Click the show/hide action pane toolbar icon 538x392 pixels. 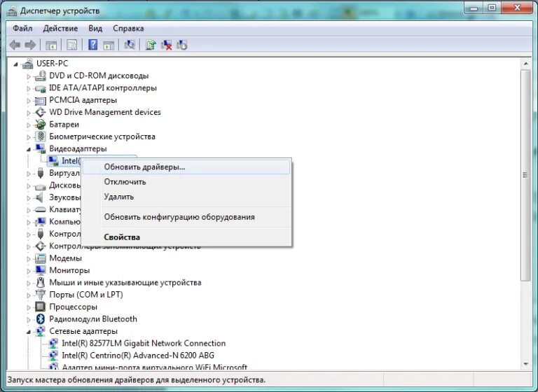(109, 45)
